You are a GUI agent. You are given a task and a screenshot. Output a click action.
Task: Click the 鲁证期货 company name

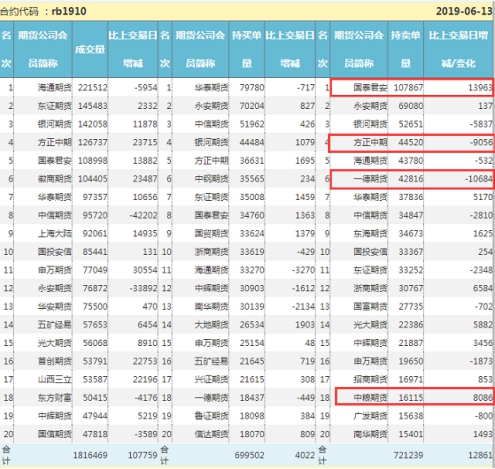[x=212, y=416]
